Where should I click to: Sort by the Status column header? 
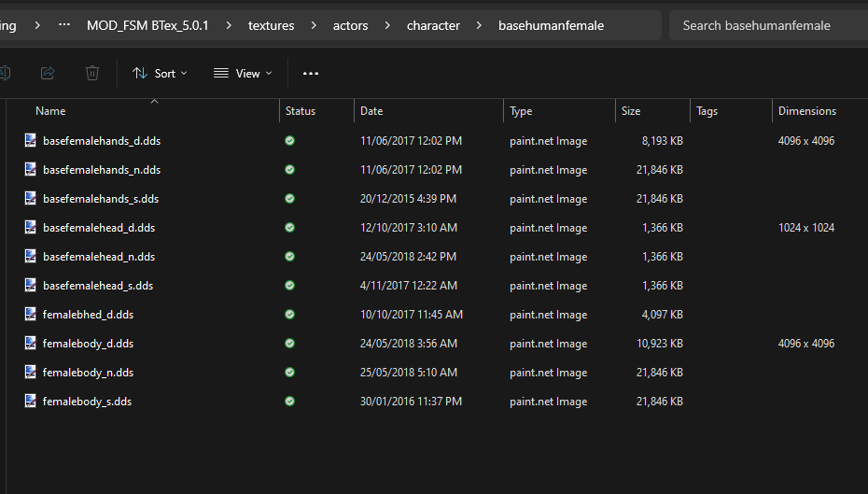(x=301, y=111)
